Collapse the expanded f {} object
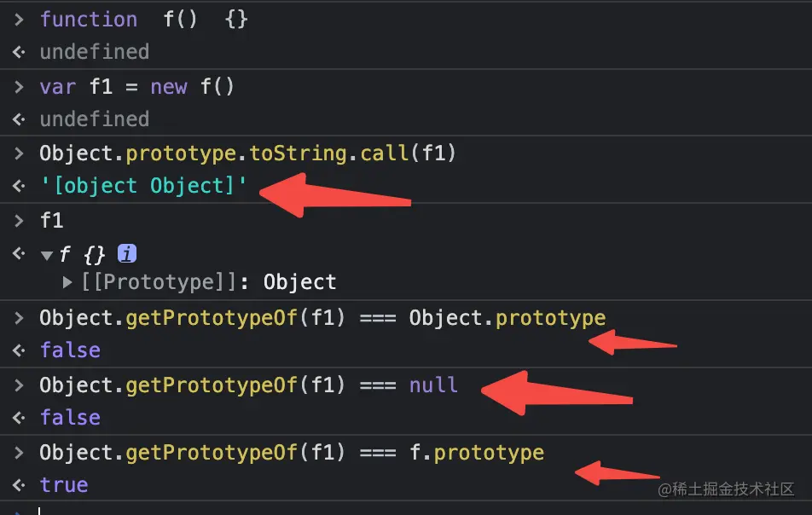812x515 pixels. pos(47,255)
